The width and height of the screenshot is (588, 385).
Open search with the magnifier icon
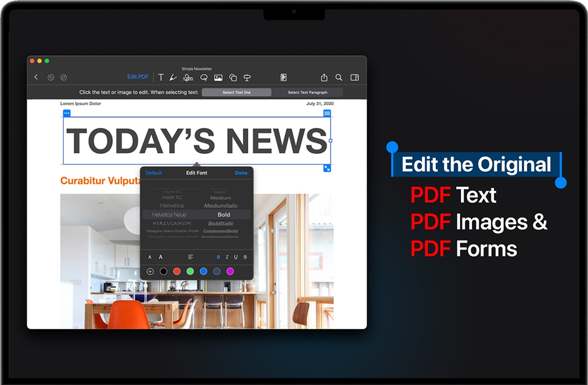click(x=339, y=77)
